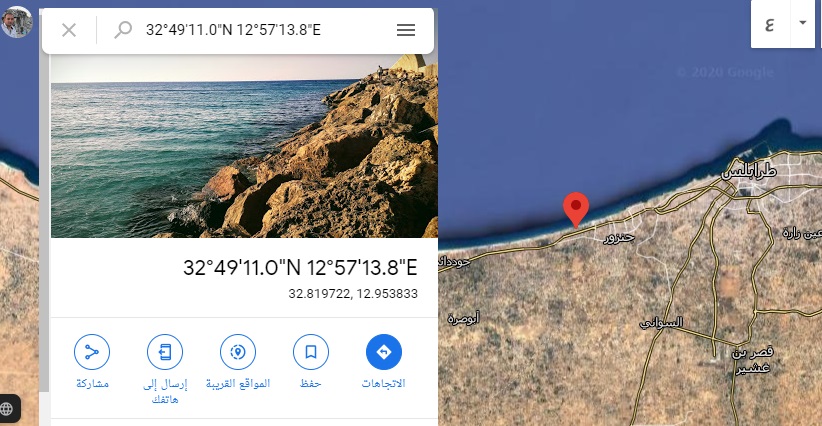822x426 pixels.
Task: Click the Save (حفظ) bookmark icon
Action: pos(311,352)
